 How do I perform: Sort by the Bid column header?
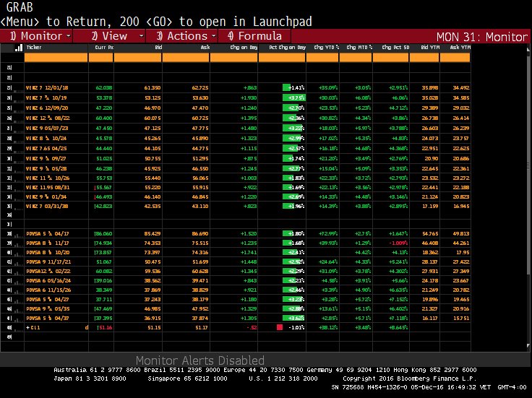point(158,48)
